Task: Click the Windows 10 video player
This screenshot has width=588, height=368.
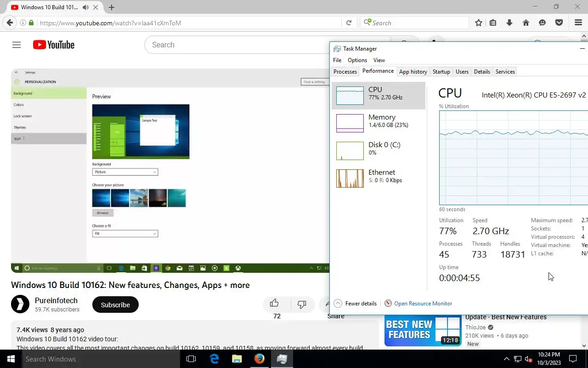Action: click(170, 171)
